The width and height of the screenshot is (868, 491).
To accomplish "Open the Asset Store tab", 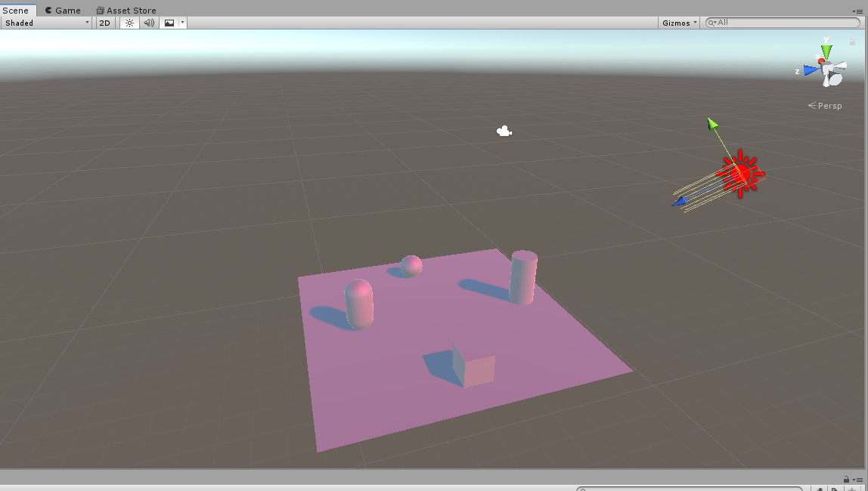I will coord(126,10).
